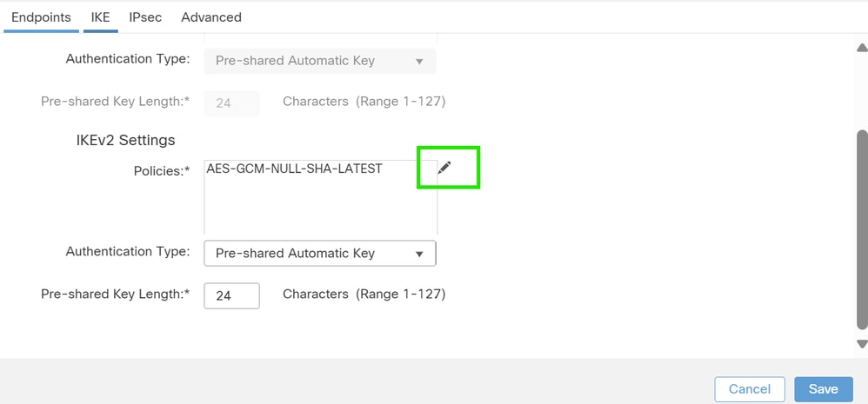This screenshot has height=404, width=868.
Task: Save the VPN configuration
Action: coord(823,389)
